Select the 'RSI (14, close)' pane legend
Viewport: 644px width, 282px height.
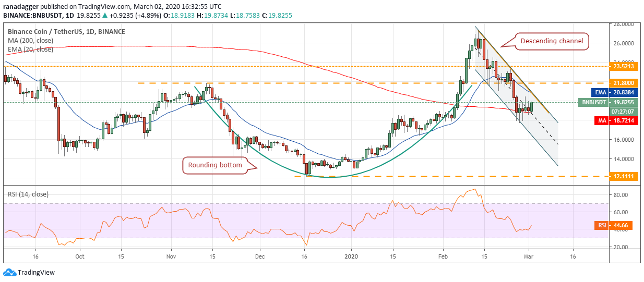[x=28, y=194]
